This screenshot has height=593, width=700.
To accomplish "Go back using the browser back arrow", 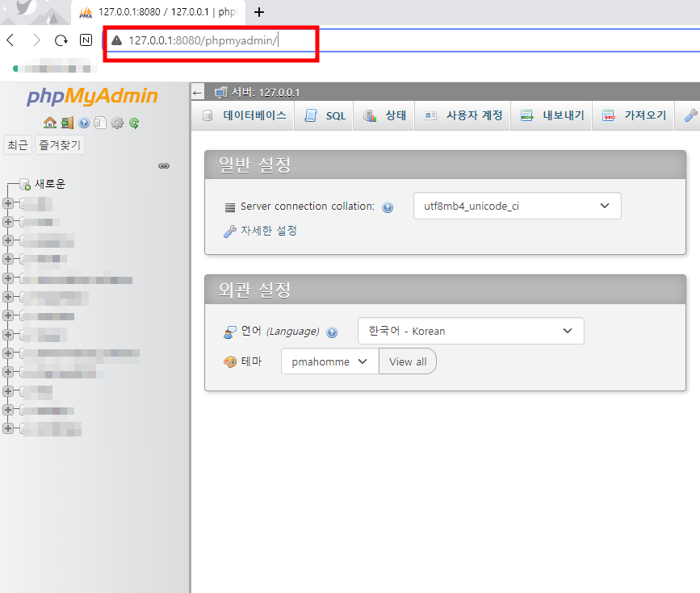I will (10, 40).
